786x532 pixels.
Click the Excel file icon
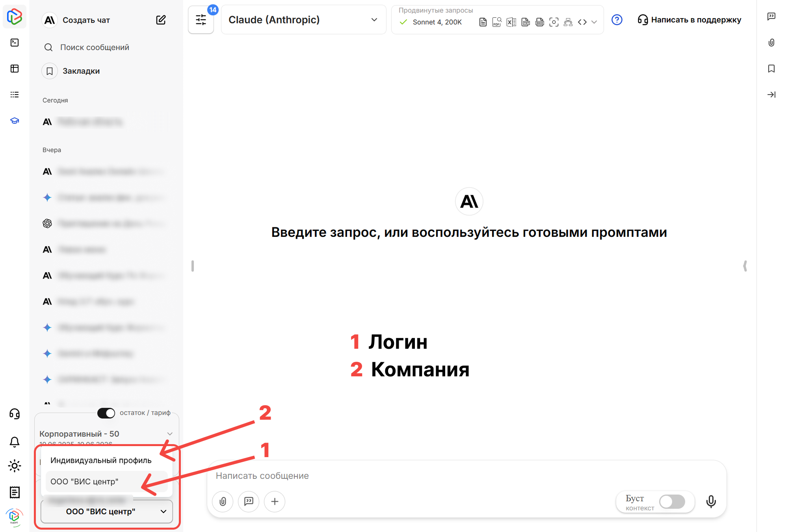point(511,22)
